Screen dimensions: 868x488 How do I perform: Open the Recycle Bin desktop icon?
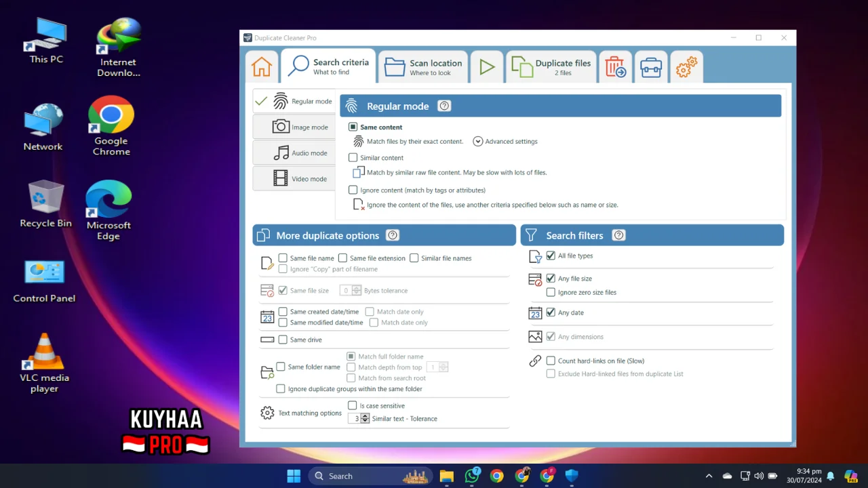tap(46, 203)
